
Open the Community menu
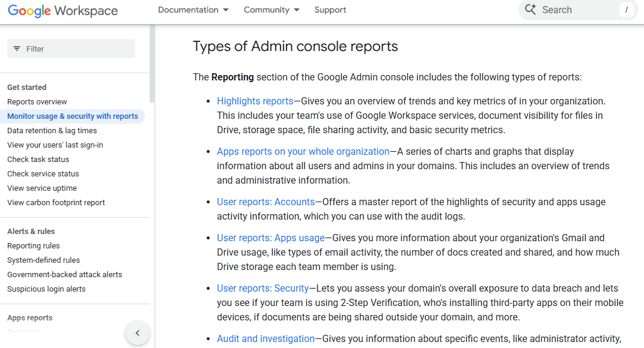tap(267, 10)
